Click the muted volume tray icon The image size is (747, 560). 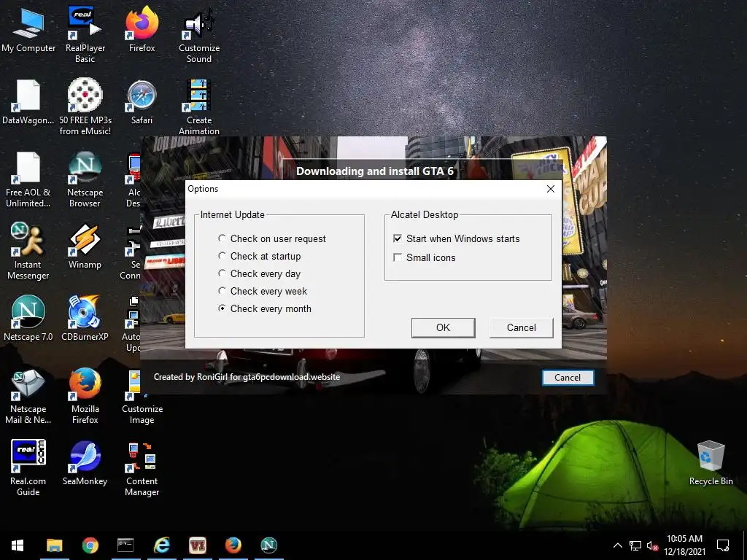point(653,545)
